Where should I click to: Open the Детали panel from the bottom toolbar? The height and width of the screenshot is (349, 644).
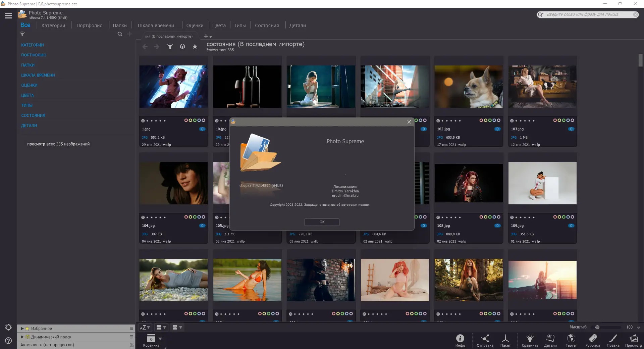point(550,341)
